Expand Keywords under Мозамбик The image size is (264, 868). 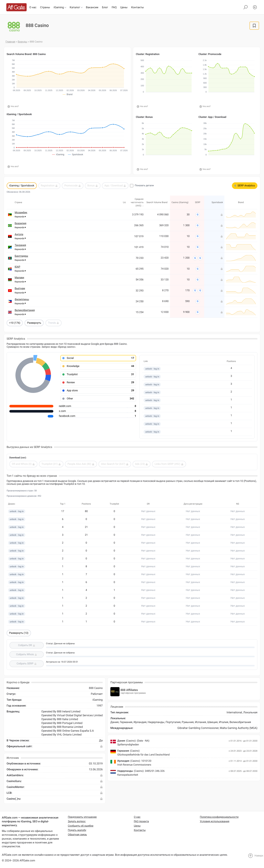pyautogui.click(x=20, y=217)
